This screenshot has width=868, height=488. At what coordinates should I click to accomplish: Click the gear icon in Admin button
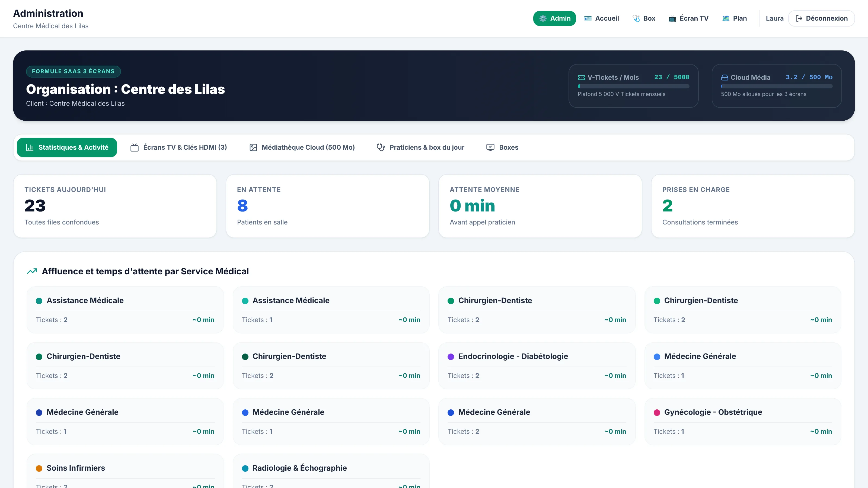542,18
